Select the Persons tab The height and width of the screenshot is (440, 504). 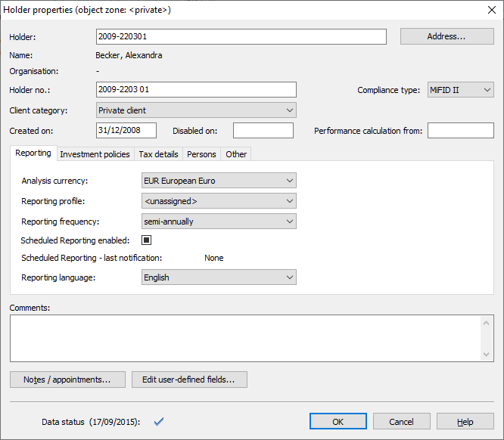pos(201,154)
